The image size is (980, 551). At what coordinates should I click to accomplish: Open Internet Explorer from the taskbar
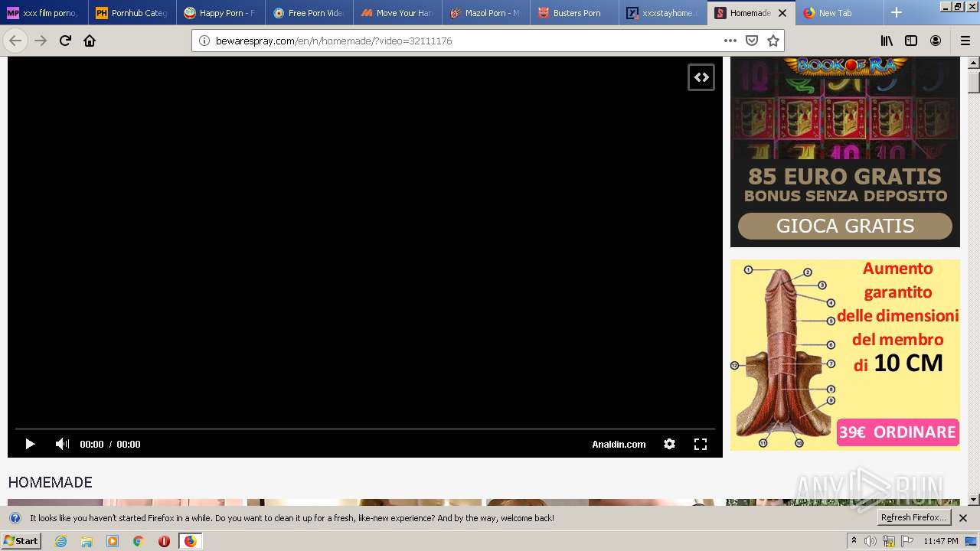(x=61, y=541)
